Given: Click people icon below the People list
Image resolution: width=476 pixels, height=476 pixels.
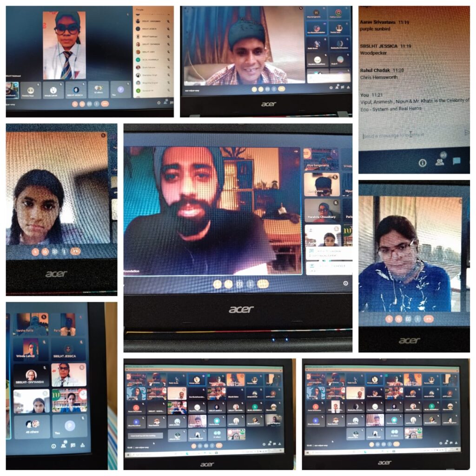Looking at the screenshot, I should point(165,102).
